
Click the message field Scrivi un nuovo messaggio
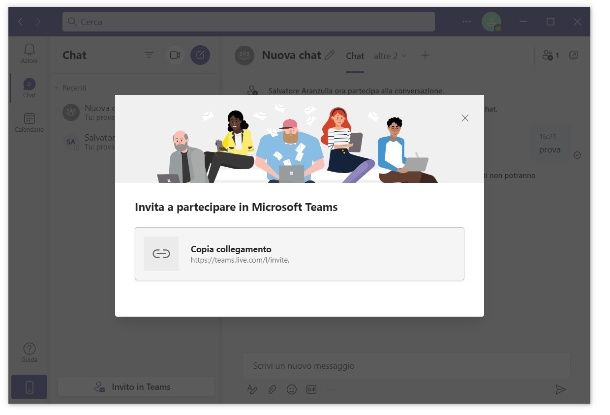pyautogui.click(x=407, y=366)
